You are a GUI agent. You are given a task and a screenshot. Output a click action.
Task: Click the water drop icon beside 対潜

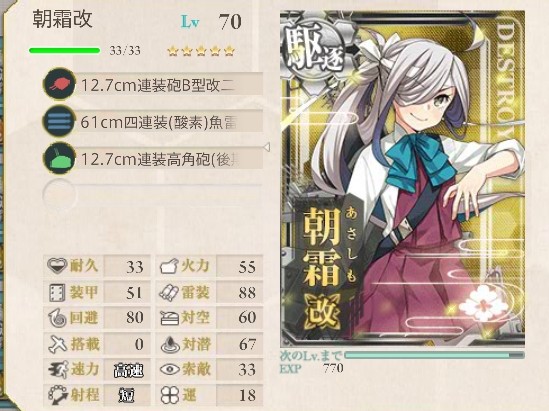tap(170, 344)
